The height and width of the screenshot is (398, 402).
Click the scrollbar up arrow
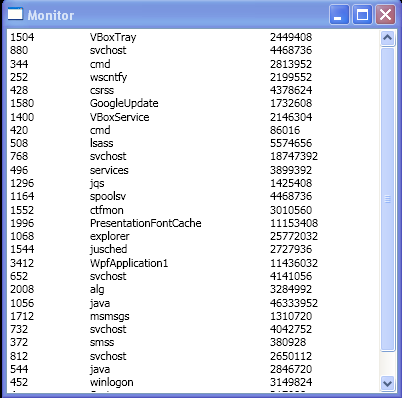pos(387,38)
